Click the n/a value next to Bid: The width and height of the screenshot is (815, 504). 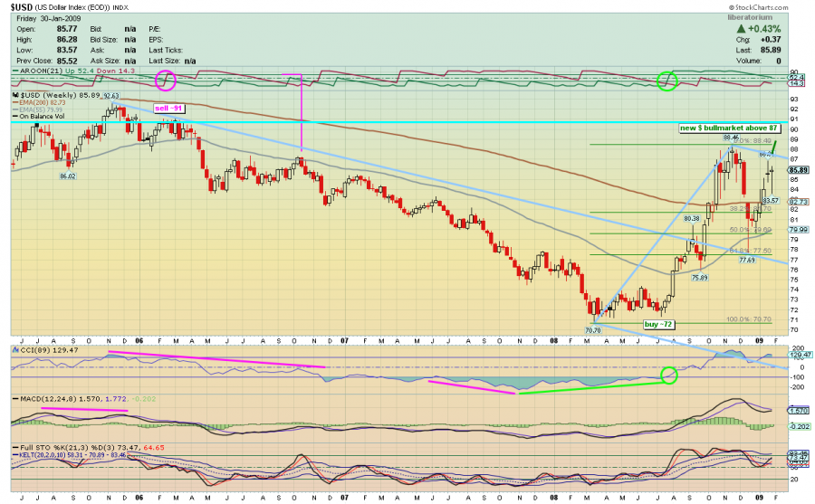click(129, 29)
